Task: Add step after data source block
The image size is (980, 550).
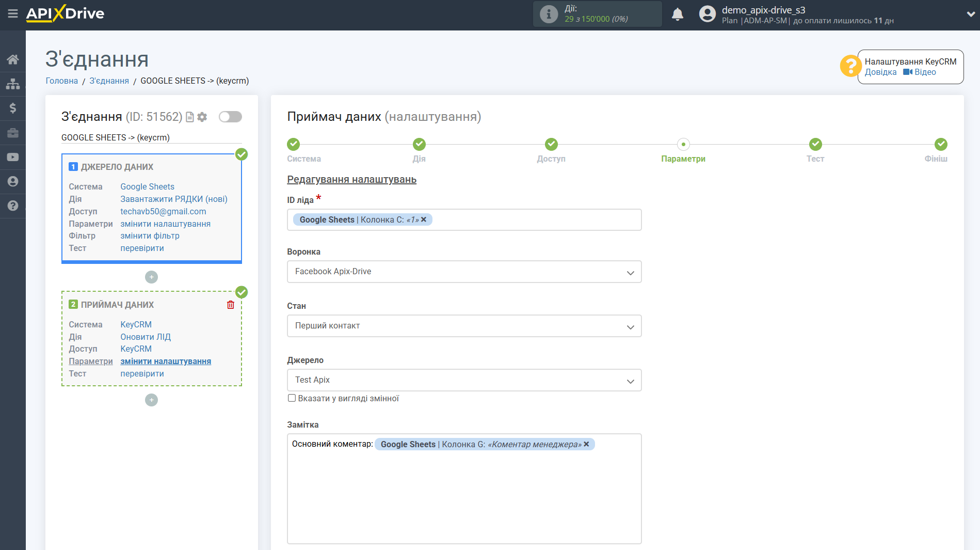Action: click(x=151, y=277)
